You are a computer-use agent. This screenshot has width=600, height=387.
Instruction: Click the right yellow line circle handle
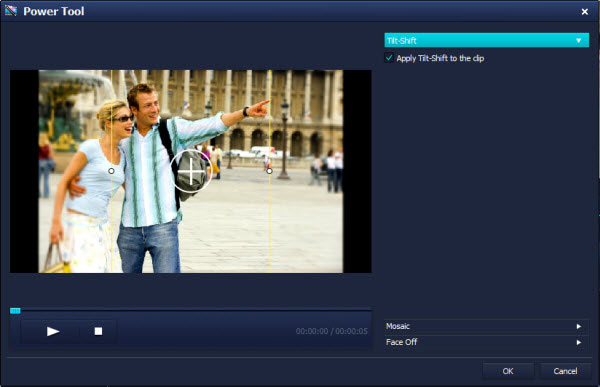click(x=269, y=171)
